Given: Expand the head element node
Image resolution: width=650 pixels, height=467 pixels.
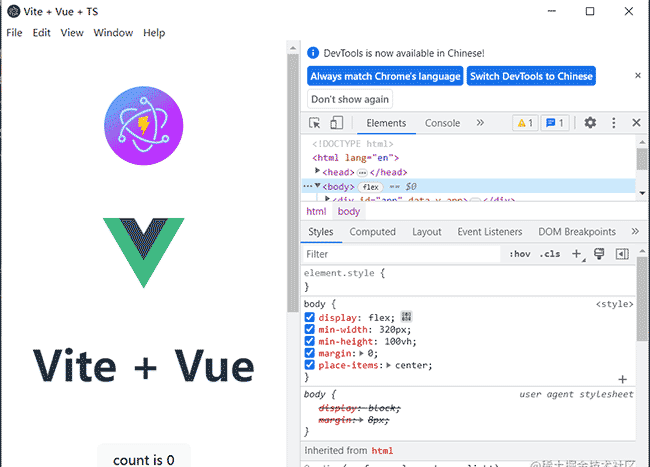Looking at the screenshot, I should [317, 171].
